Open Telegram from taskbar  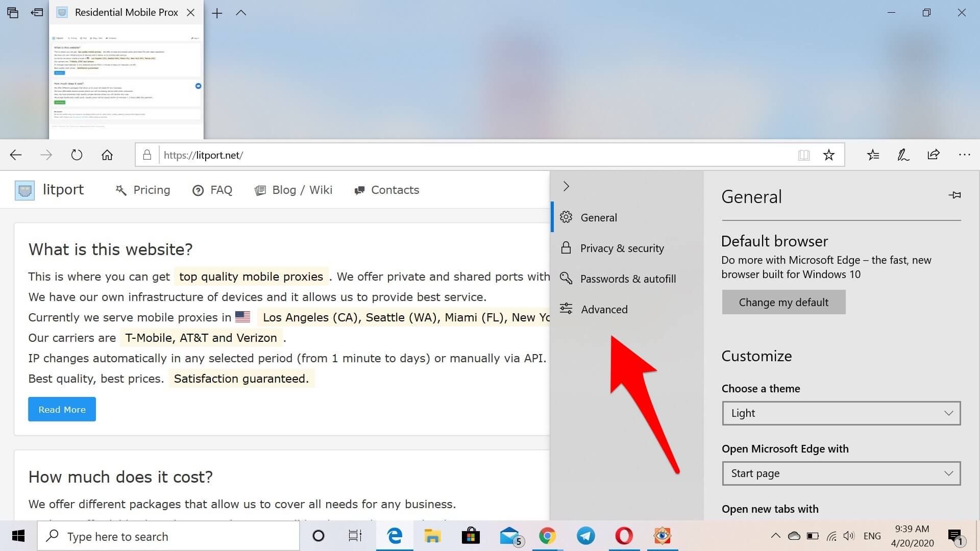585,536
